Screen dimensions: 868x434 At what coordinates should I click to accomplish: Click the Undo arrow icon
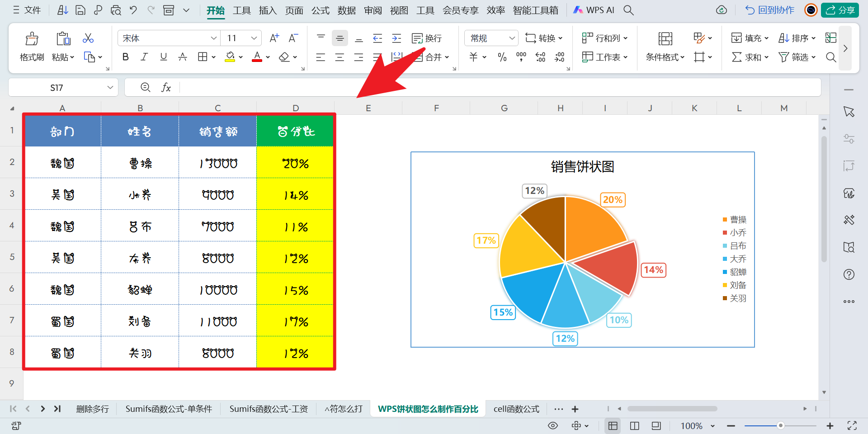click(133, 10)
